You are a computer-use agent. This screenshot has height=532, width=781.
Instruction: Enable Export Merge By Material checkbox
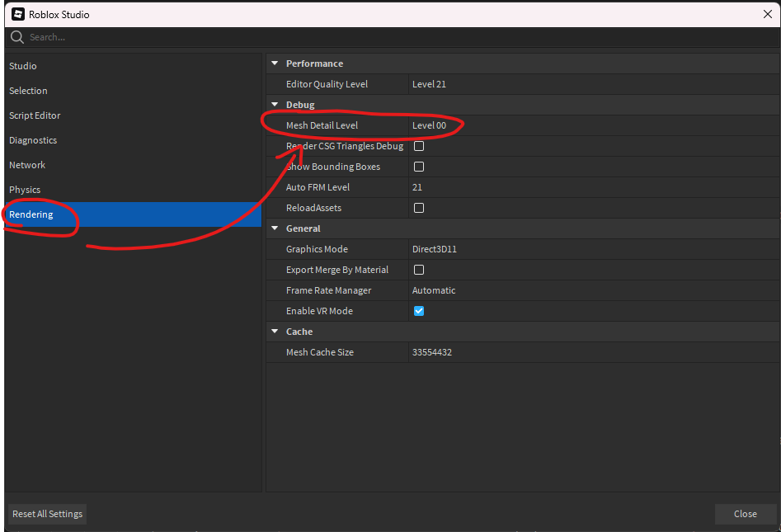(x=419, y=270)
